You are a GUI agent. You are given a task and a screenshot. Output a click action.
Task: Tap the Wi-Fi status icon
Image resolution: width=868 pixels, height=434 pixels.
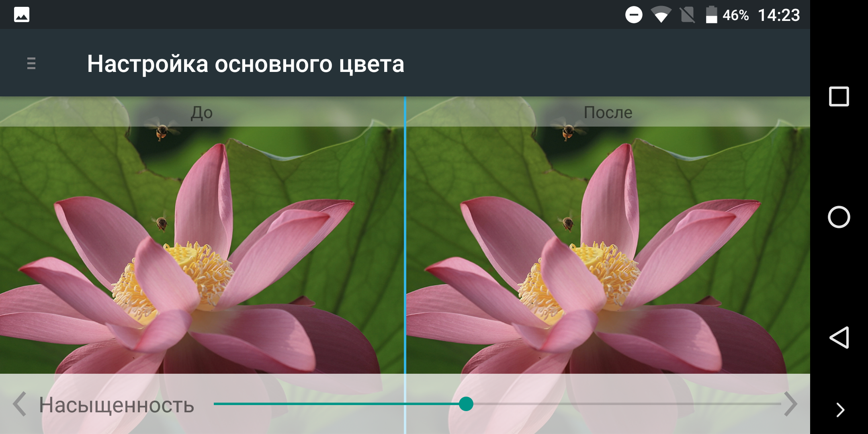661,15
